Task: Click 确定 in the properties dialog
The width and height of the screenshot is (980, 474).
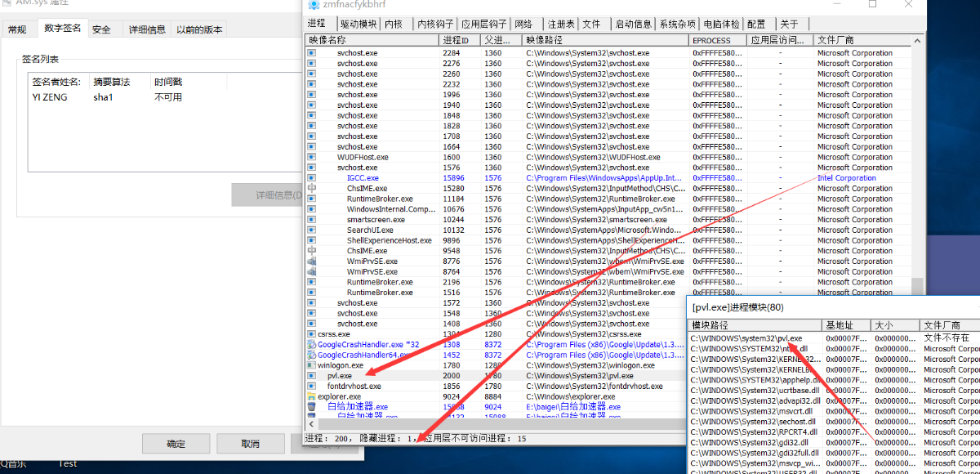Action: coord(176,443)
